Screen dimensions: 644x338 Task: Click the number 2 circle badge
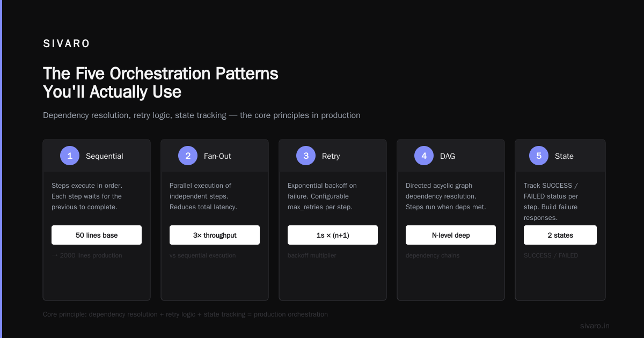point(188,156)
